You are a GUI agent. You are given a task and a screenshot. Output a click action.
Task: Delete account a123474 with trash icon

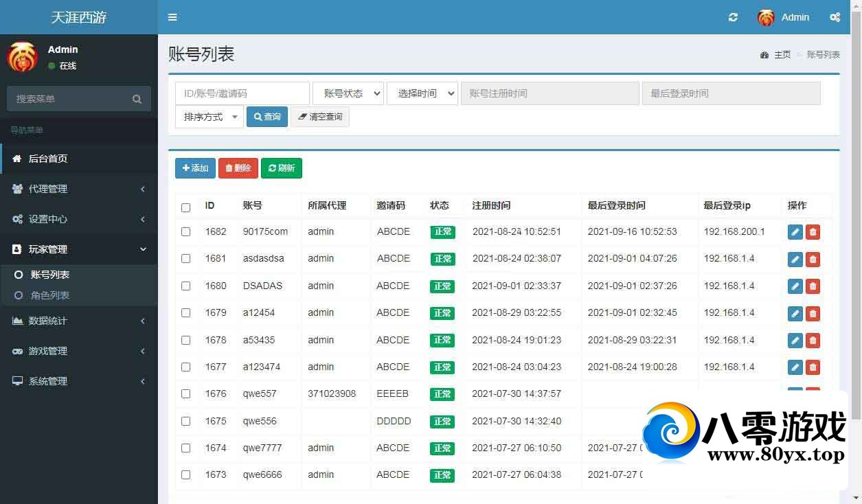pyautogui.click(x=813, y=367)
